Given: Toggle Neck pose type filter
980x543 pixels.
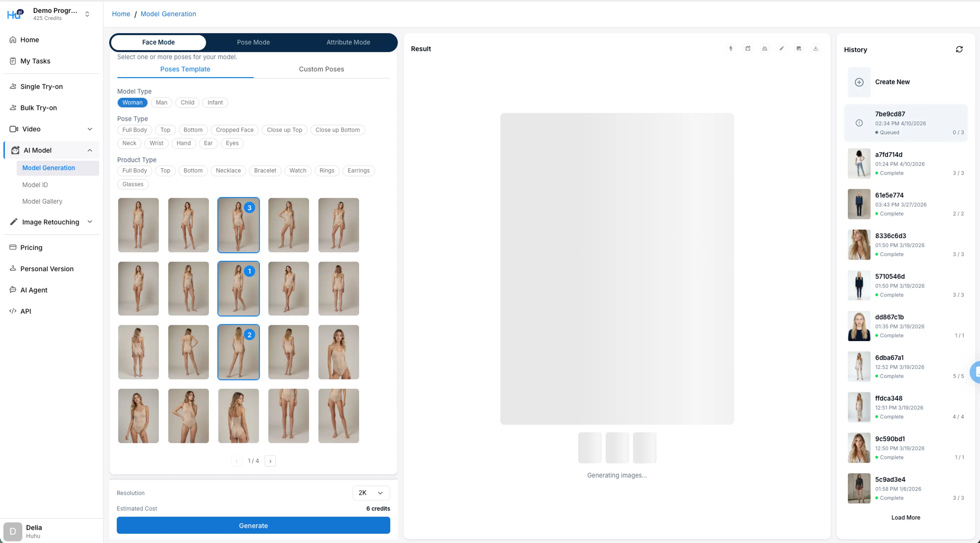Looking at the screenshot, I should coord(129,143).
